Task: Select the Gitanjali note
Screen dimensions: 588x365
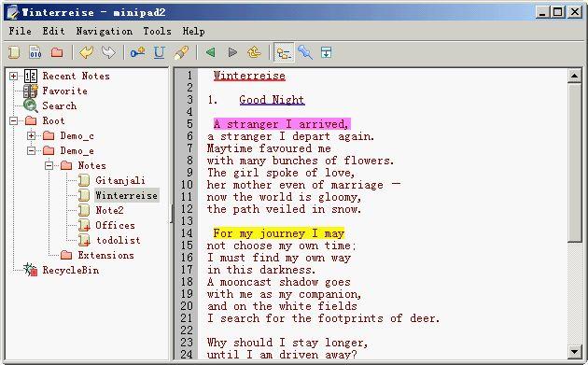Action: click(120, 180)
